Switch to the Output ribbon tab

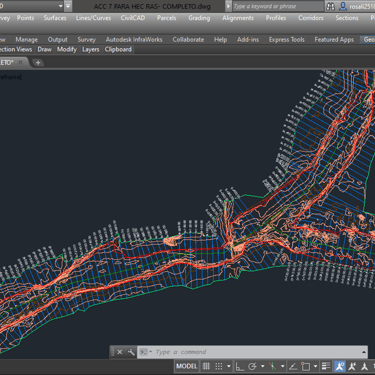[57, 40]
